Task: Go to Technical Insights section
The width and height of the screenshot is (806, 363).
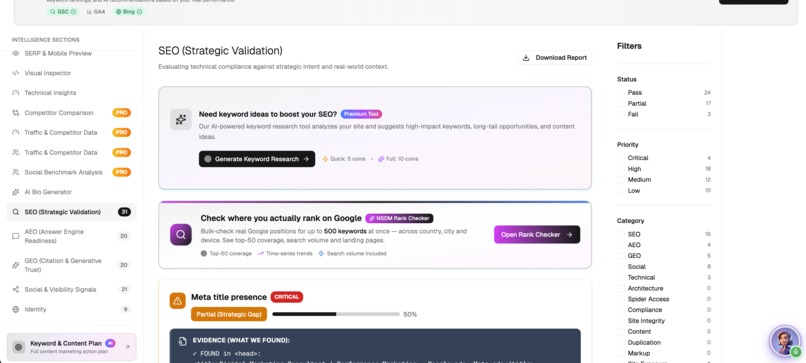Action: point(71,93)
